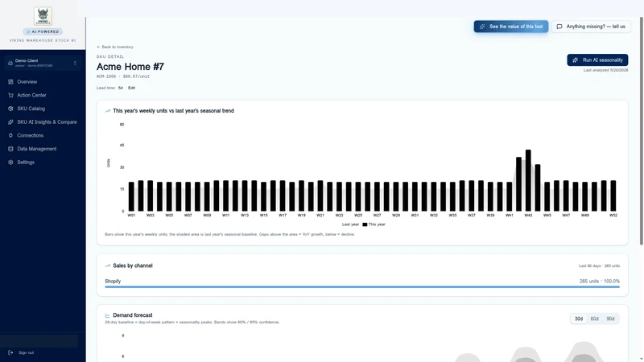Screen dimensions: 644x362
Task: Click the trend icon beside weekly units heading
Action: [108, 111]
